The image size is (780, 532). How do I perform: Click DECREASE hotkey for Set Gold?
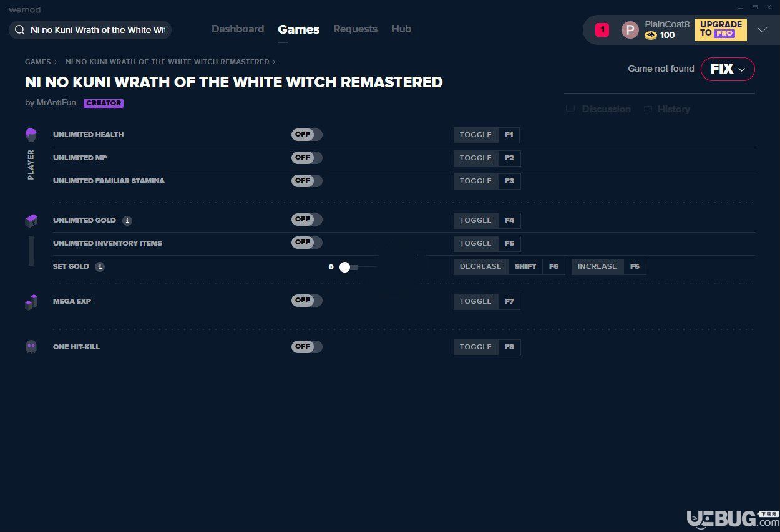(x=480, y=267)
